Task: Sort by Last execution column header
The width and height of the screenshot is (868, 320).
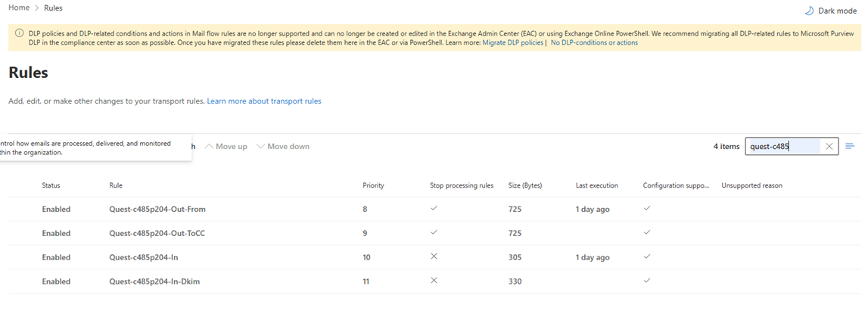Action: (596, 185)
